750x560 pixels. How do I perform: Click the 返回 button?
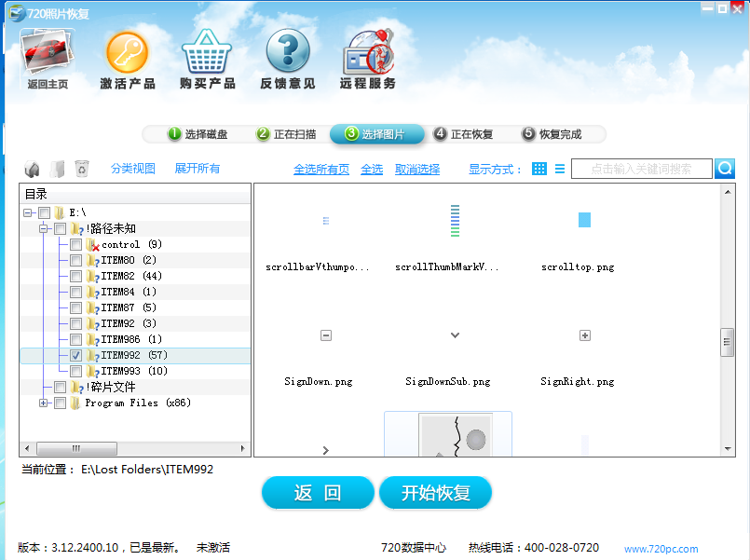[x=318, y=493]
